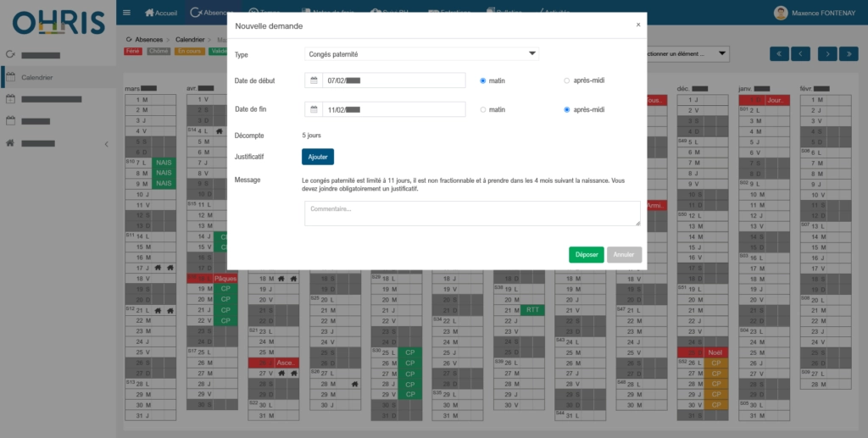Click into the Commentaire text area
Screen dimensions: 868x438
[472, 213]
